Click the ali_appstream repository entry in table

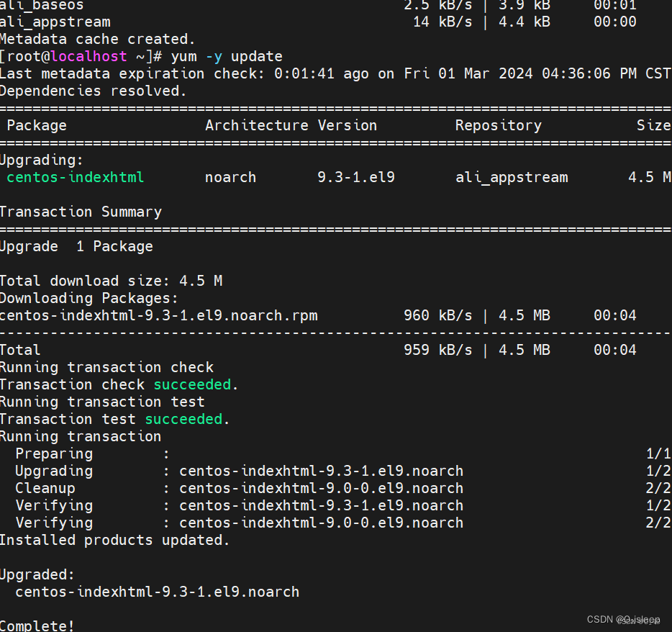[x=512, y=178]
